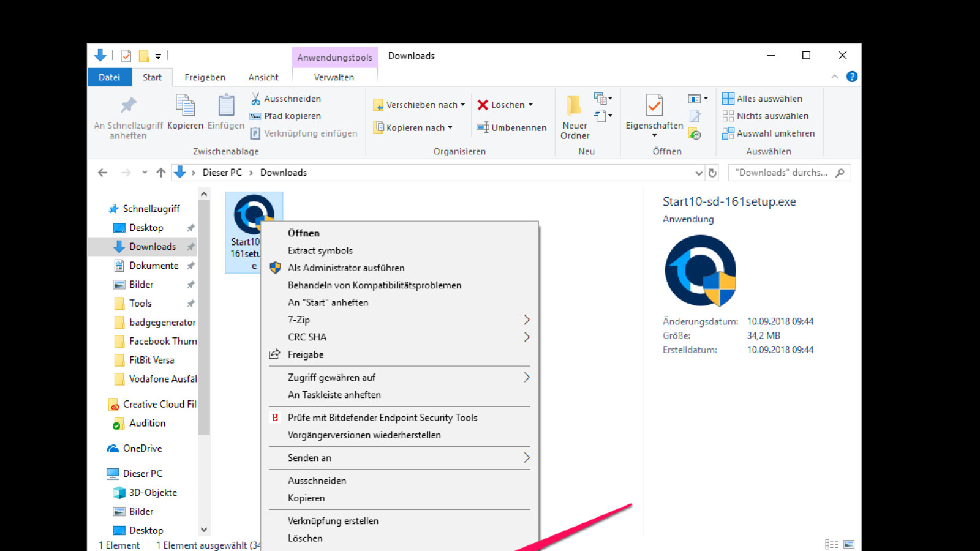This screenshot has height=551, width=980.
Task: Switch to details view in status bar
Action: click(831, 544)
